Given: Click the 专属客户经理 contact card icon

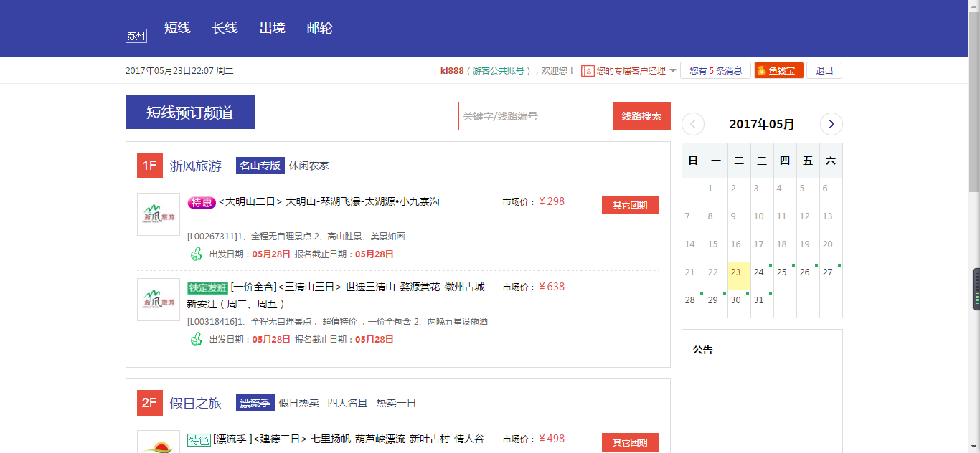Looking at the screenshot, I should (x=588, y=71).
